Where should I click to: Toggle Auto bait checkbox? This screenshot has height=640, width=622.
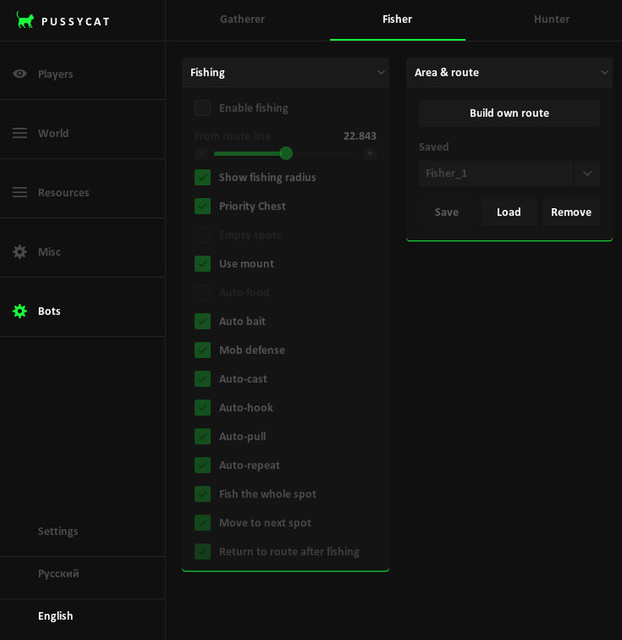(203, 321)
